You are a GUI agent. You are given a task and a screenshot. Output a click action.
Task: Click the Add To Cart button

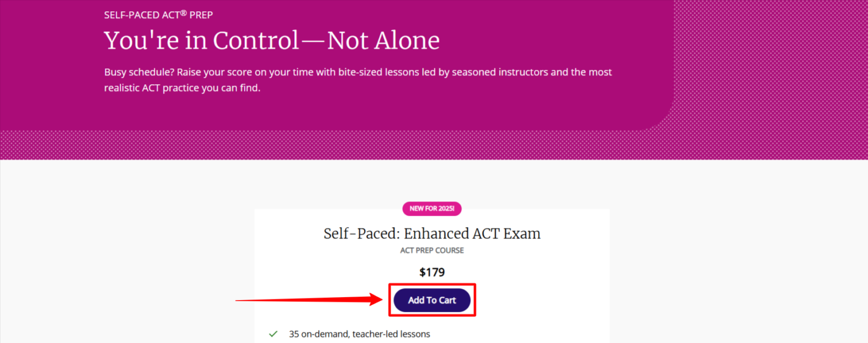click(x=432, y=300)
